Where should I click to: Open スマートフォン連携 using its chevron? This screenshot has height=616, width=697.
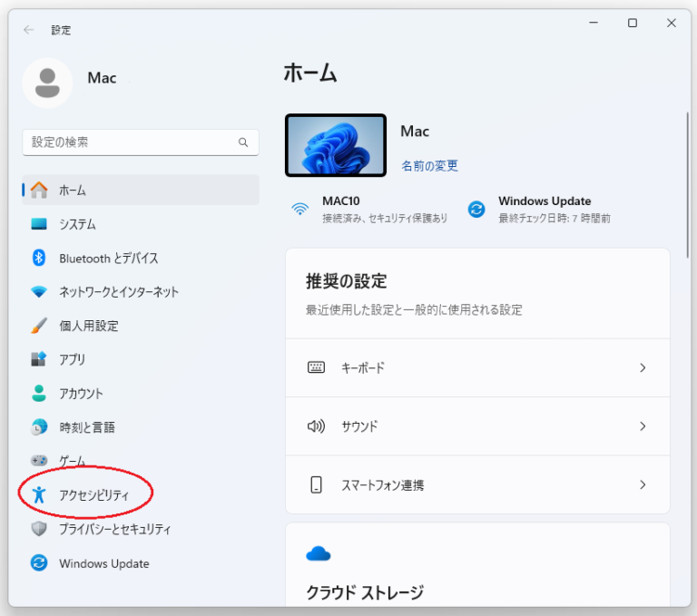[643, 485]
